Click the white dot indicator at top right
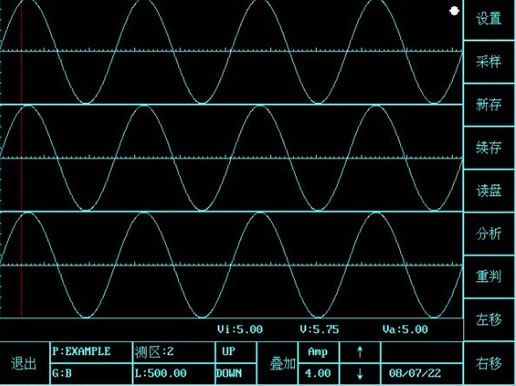This screenshot has width=516, height=386. click(454, 11)
